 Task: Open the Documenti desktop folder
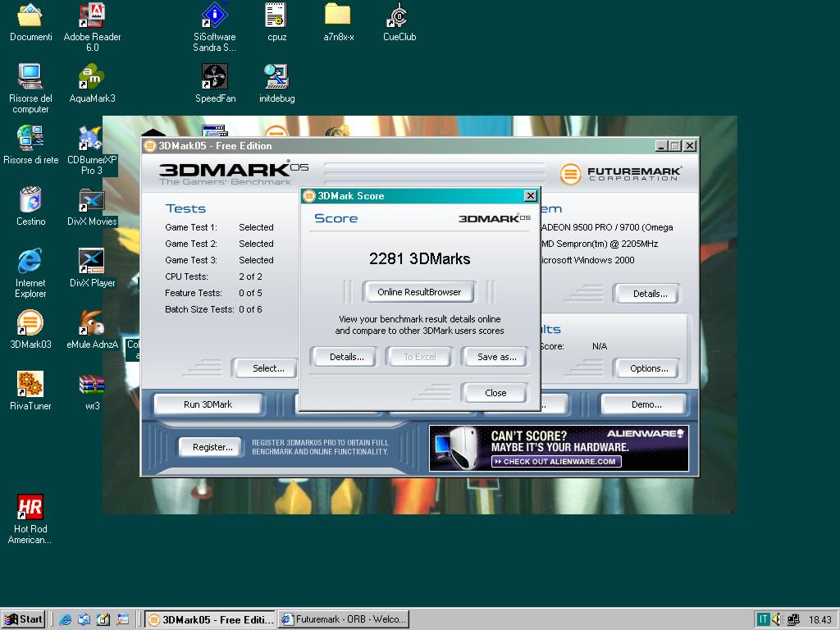click(30, 22)
